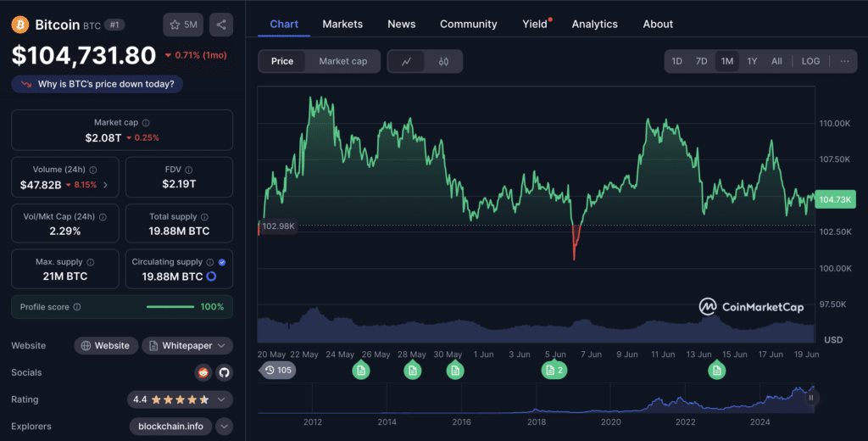
Task: Open the Reddit social link icon
Action: 203,372
